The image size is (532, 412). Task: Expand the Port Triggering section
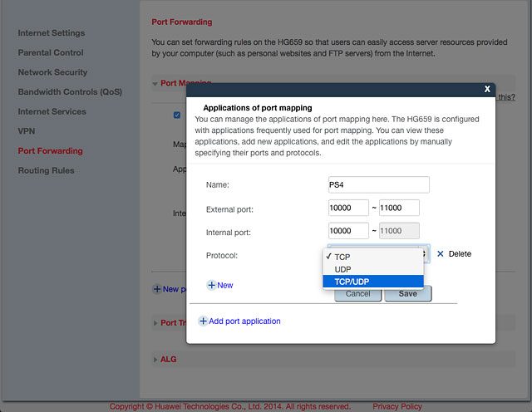(155, 323)
